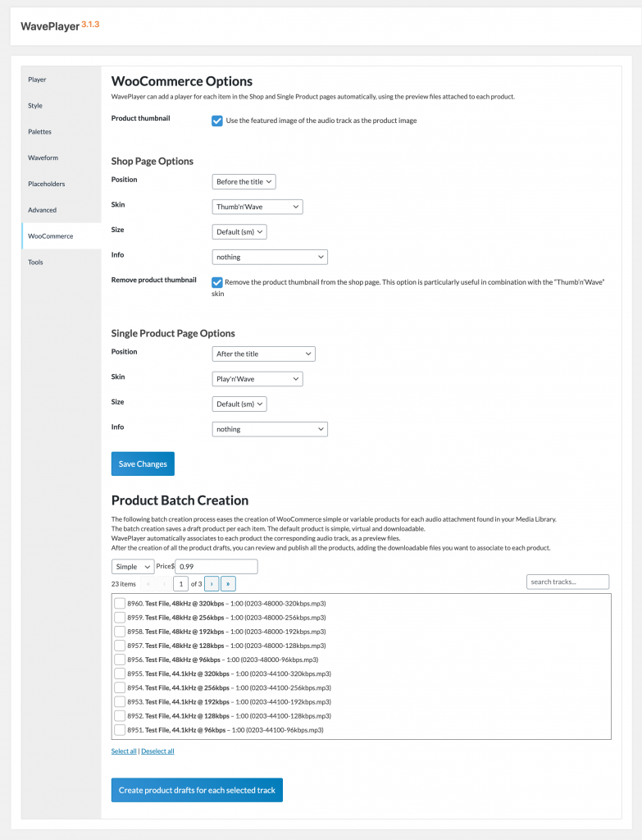The width and height of the screenshot is (642, 840).
Task: Select track 8960 checkbox (48kHz @ 320kbps)
Action: [x=120, y=604]
